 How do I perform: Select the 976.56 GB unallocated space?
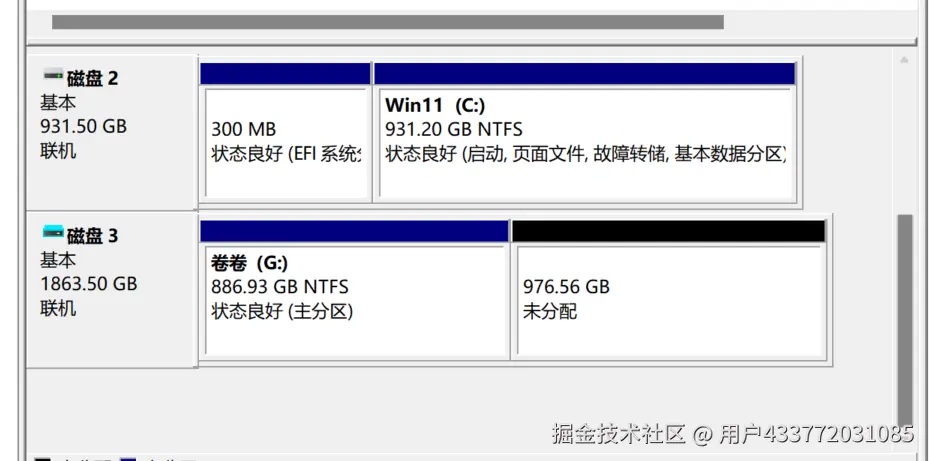pyautogui.click(x=668, y=300)
